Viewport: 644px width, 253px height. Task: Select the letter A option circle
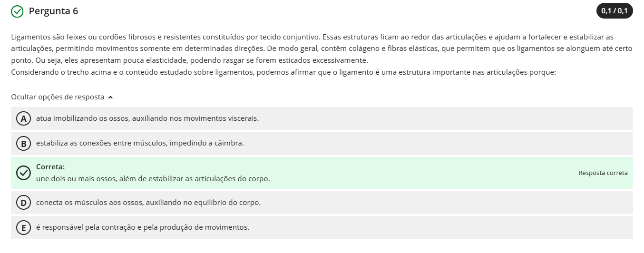point(23,118)
